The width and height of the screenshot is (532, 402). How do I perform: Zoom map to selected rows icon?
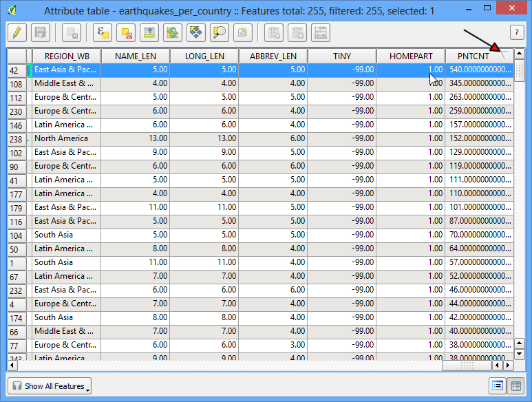[x=220, y=33]
